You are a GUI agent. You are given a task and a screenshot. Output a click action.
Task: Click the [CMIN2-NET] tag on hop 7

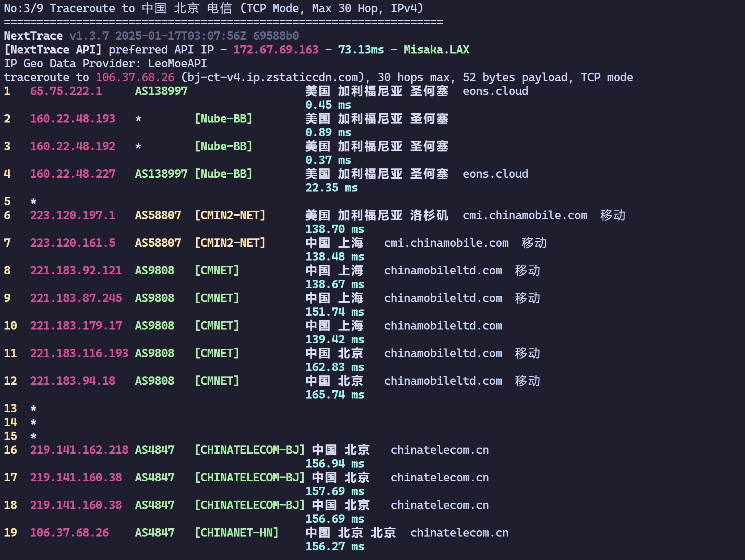click(230, 243)
